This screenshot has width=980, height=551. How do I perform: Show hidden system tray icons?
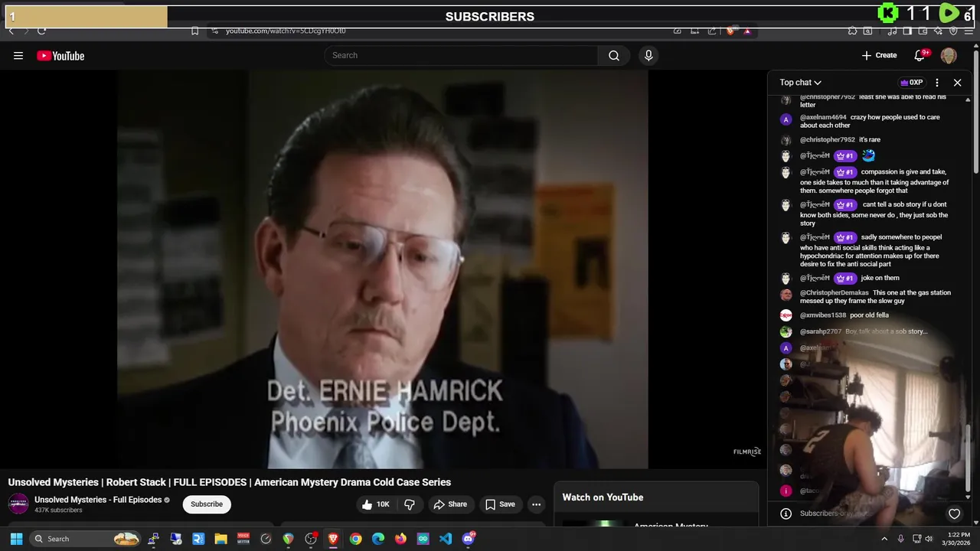pos(884,539)
